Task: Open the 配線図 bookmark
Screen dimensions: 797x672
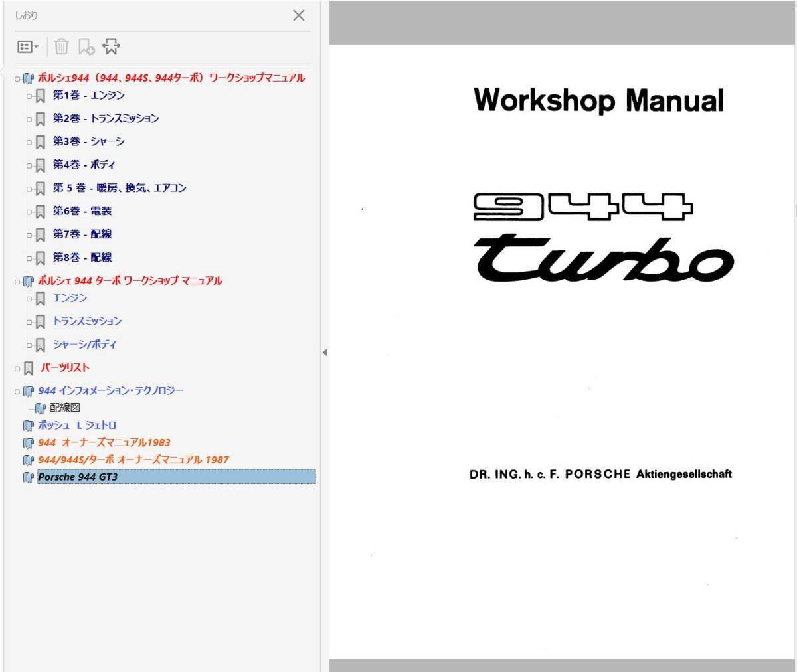Action: 65,408
